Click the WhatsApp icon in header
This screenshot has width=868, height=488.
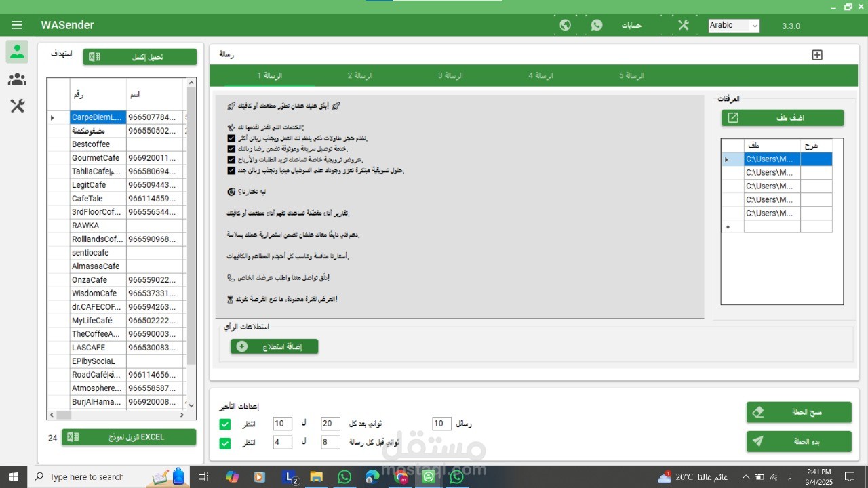597,25
